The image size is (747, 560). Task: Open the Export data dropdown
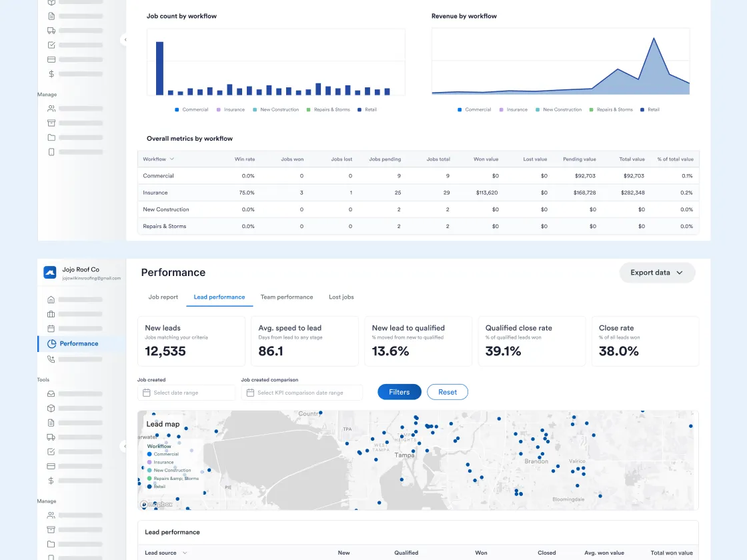(x=657, y=273)
